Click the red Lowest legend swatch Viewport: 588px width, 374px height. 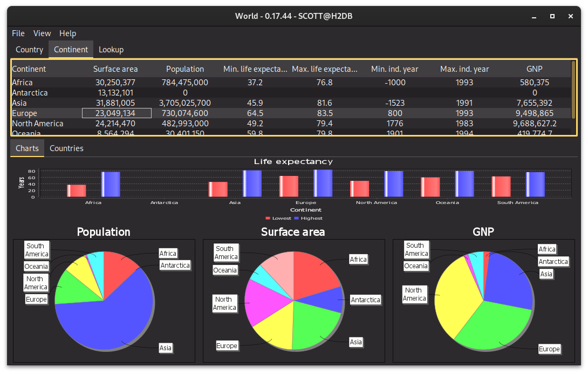[268, 219]
